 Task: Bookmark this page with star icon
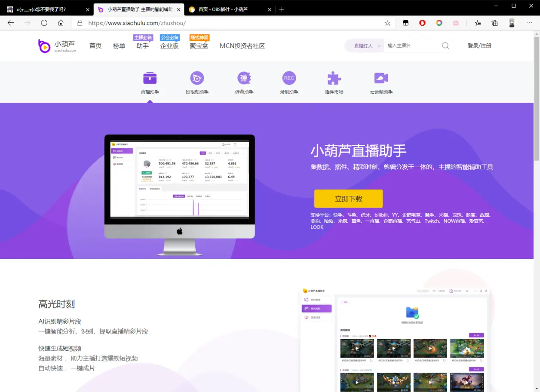(x=387, y=23)
